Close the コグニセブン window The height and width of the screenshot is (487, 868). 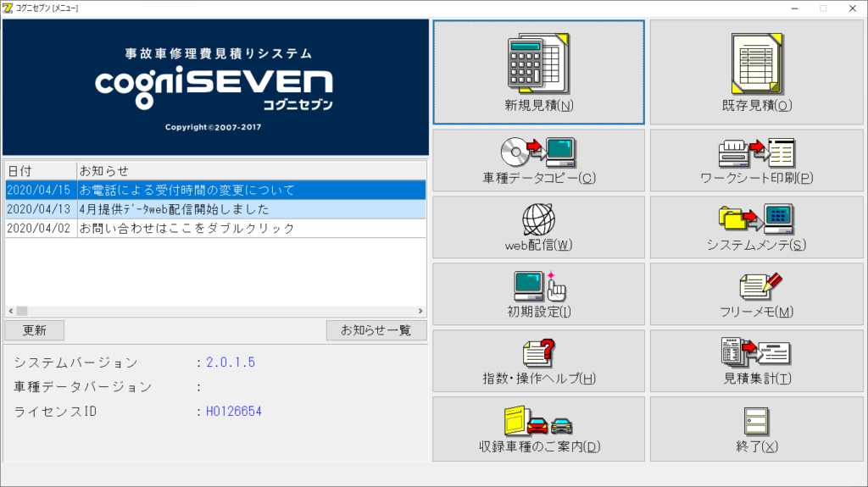pyautogui.click(x=853, y=8)
